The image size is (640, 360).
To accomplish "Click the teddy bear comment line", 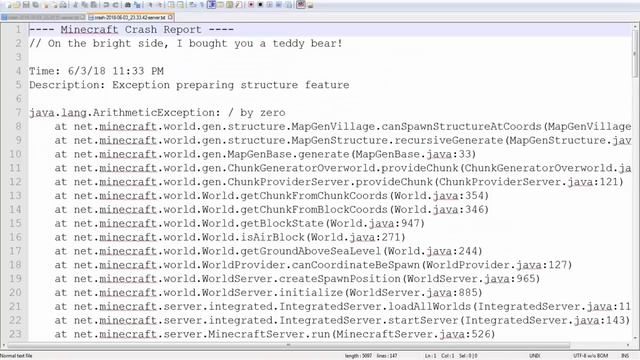I will 186,43.
